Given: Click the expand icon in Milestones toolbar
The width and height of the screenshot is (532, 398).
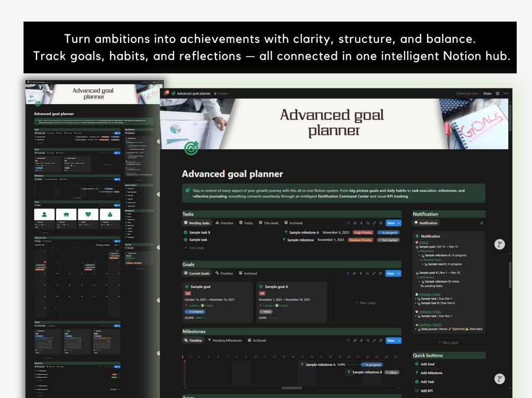Looking at the screenshot, I should [x=374, y=340].
